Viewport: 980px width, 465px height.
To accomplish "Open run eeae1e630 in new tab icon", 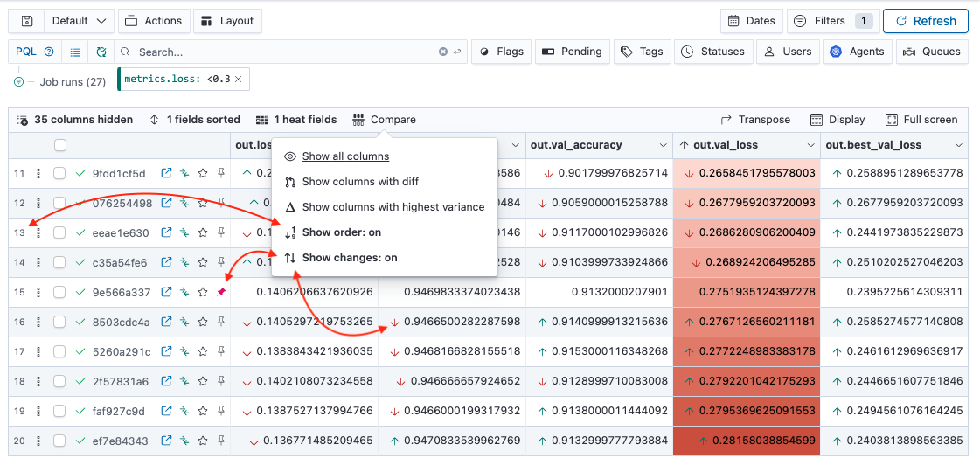I will point(166,232).
